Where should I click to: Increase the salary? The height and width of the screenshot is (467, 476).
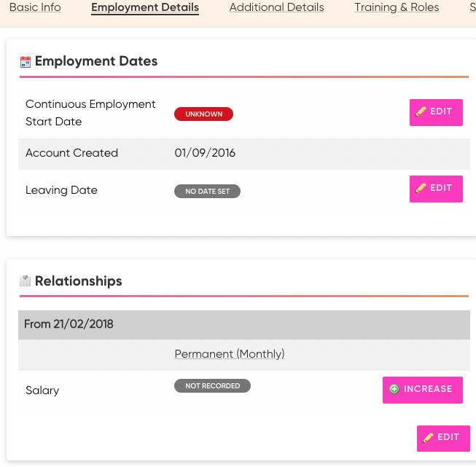423,390
